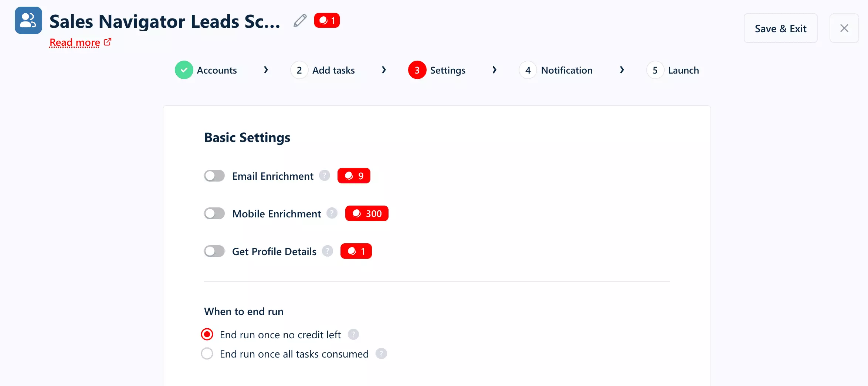
Task: Click the Sales Navigator Leads Sc... title
Action: click(x=165, y=21)
